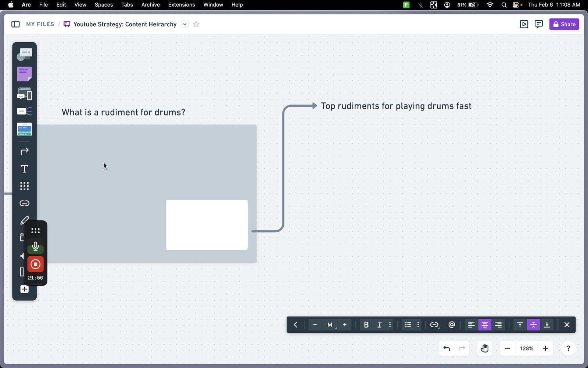Click the purple Share button

coord(564,24)
